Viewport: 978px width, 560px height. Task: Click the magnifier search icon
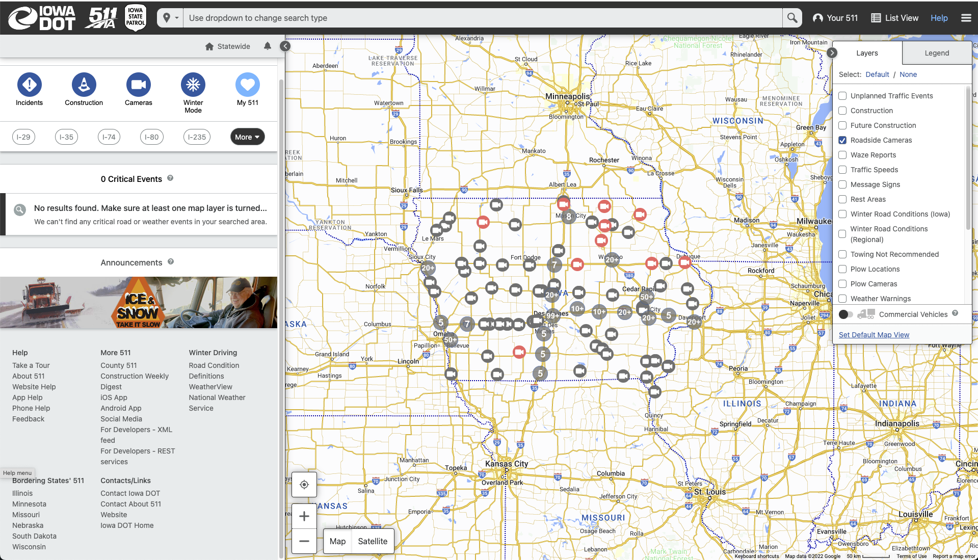click(791, 18)
